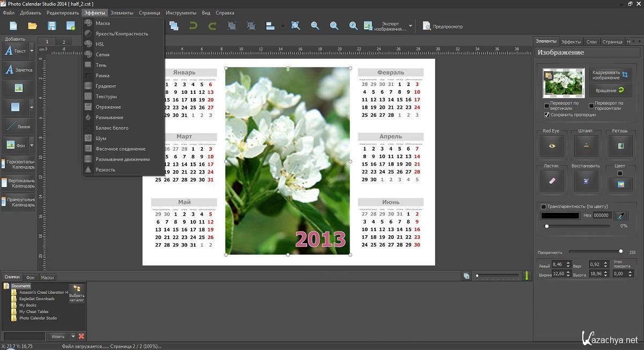Screen dimensions: 644x350
Task: Uncheck Сохранить пропорции checkbox
Action: pos(547,115)
